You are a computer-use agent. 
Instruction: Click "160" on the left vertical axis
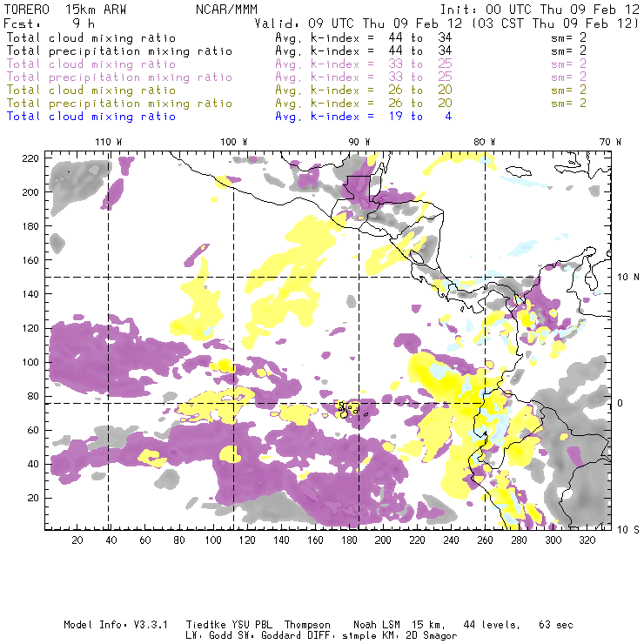30,260
